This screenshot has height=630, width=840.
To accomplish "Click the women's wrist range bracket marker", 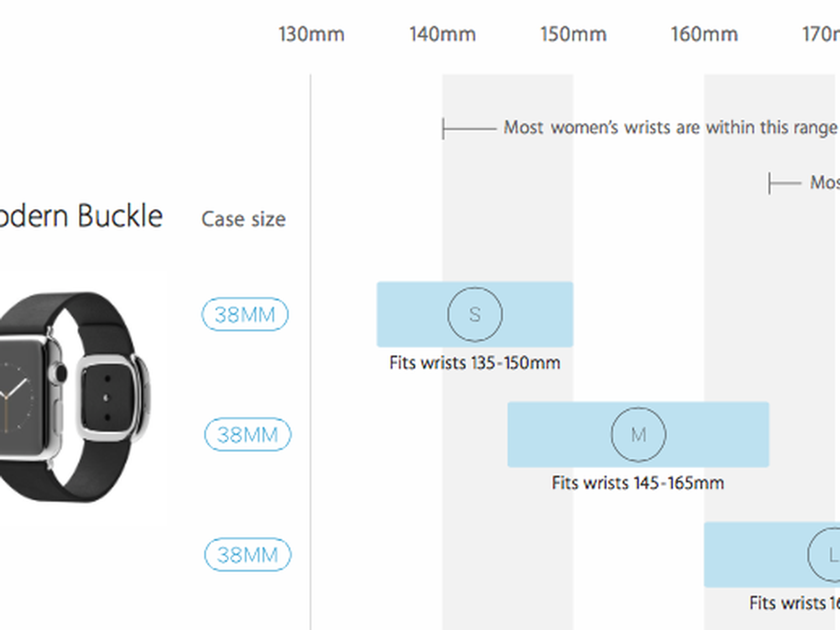I will point(468,129).
